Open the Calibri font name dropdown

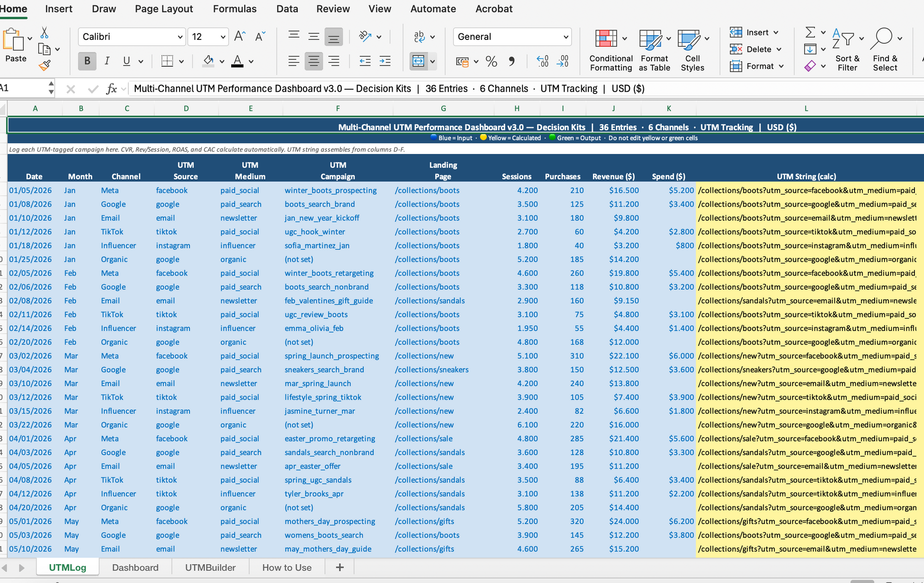click(180, 37)
